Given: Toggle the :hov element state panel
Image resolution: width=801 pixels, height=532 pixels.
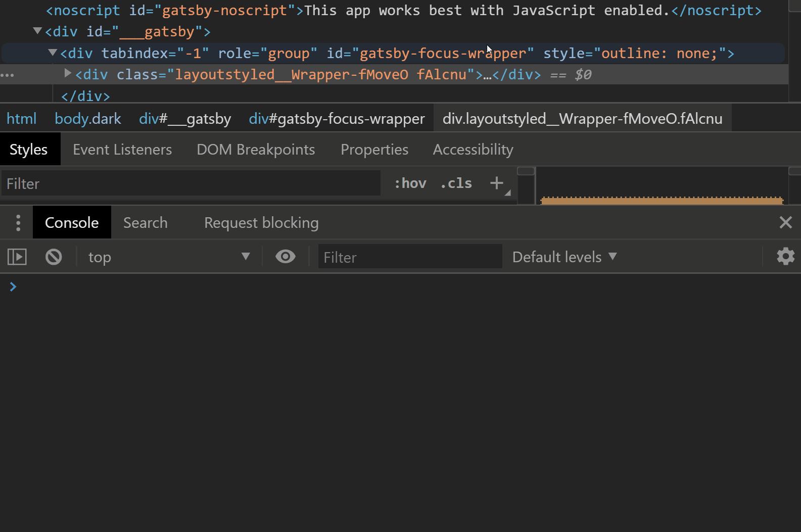Looking at the screenshot, I should coord(410,183).
